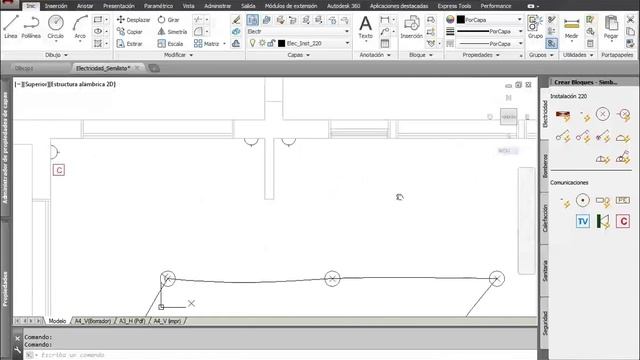
Task: Expand the Utilidades panel
Action: pos(578,55)
